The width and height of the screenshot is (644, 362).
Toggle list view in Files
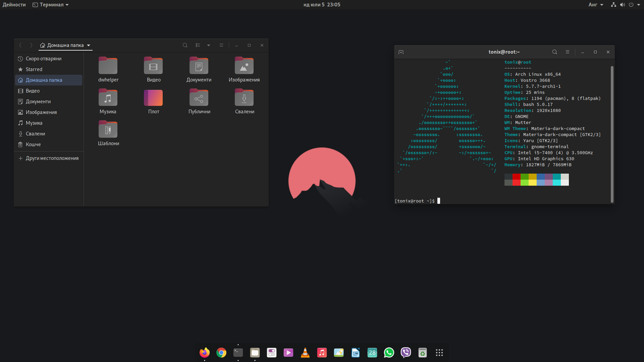coord(198,45)
